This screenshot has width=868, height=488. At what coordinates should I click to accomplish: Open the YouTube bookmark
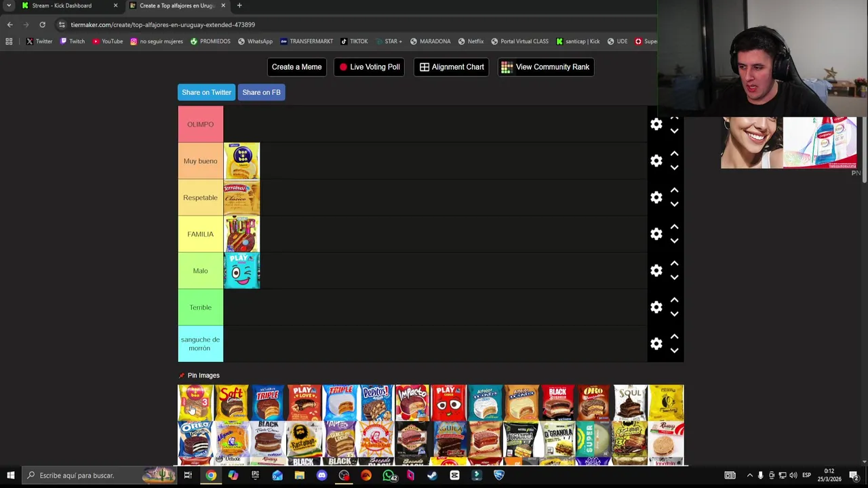(107, 41)
